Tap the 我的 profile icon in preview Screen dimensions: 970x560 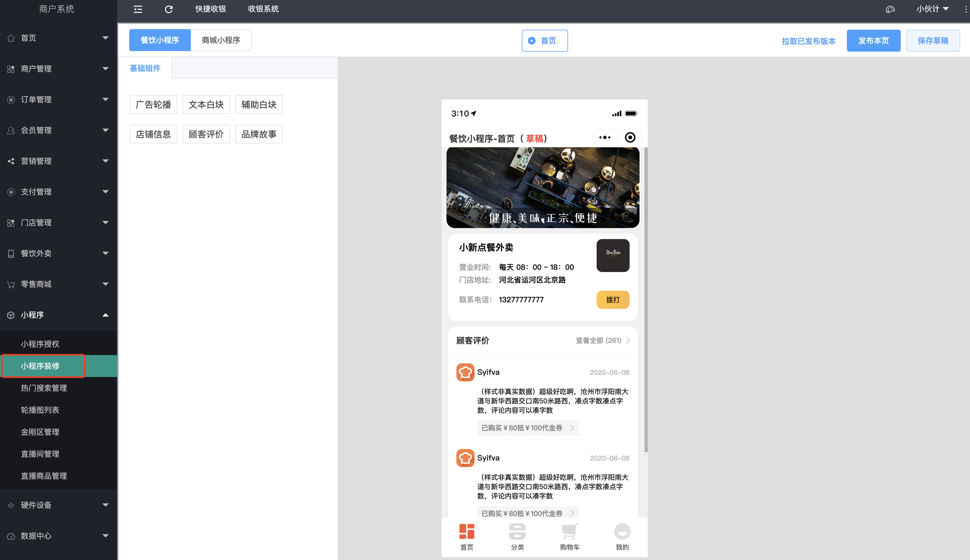tap(622, 531)
